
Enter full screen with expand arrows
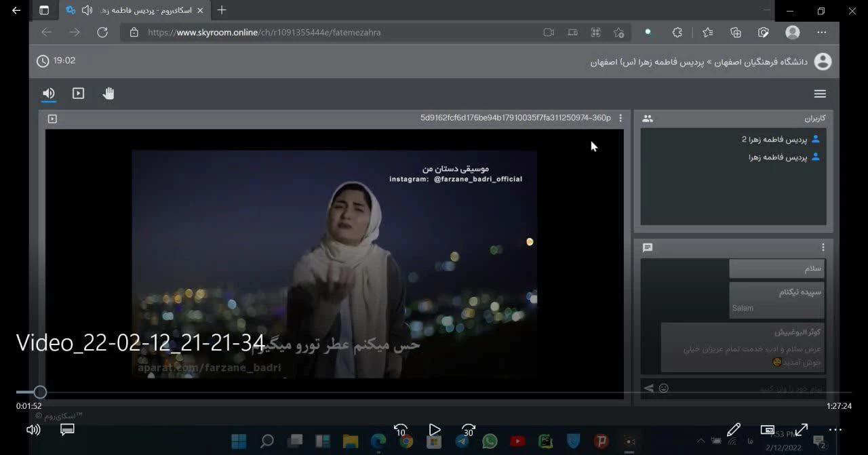click(802, 430)
